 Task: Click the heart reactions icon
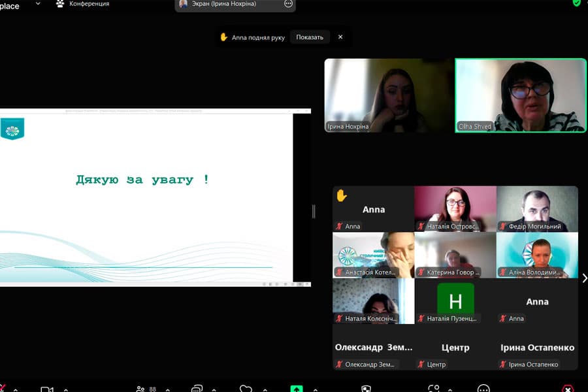coord(246,389)
